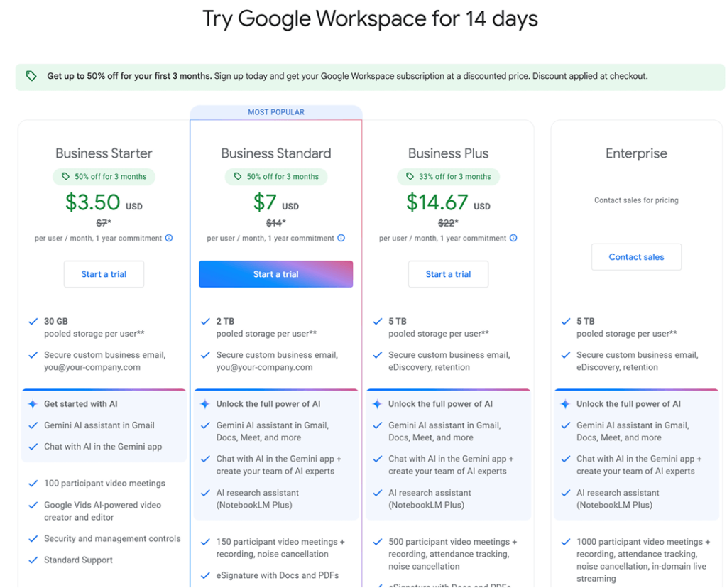Click the info icon under Business Plus price
Viewport: 727px width, 588px height.
tap(513, 239)
